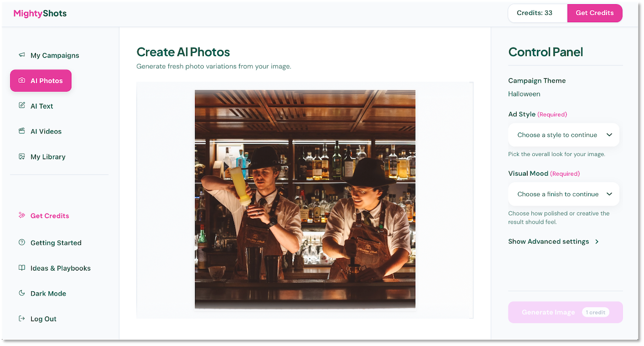The height and width of the screenshot is (346, 644).
Task: Navigate to My Campaigns in the sidebar
Action: [x=54, y=55]
